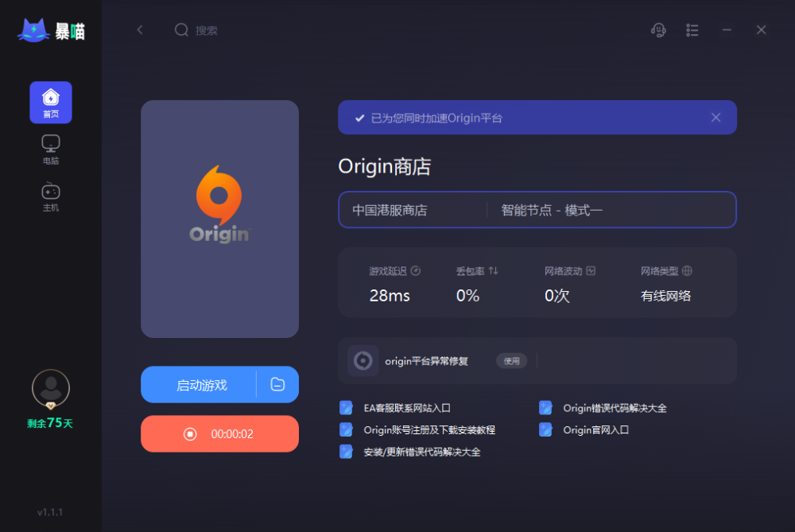The width and height of the screenshot is (795, 532).
Task: Click article icon beside Origin错误代码解决大全
Action: pos(545,408)
